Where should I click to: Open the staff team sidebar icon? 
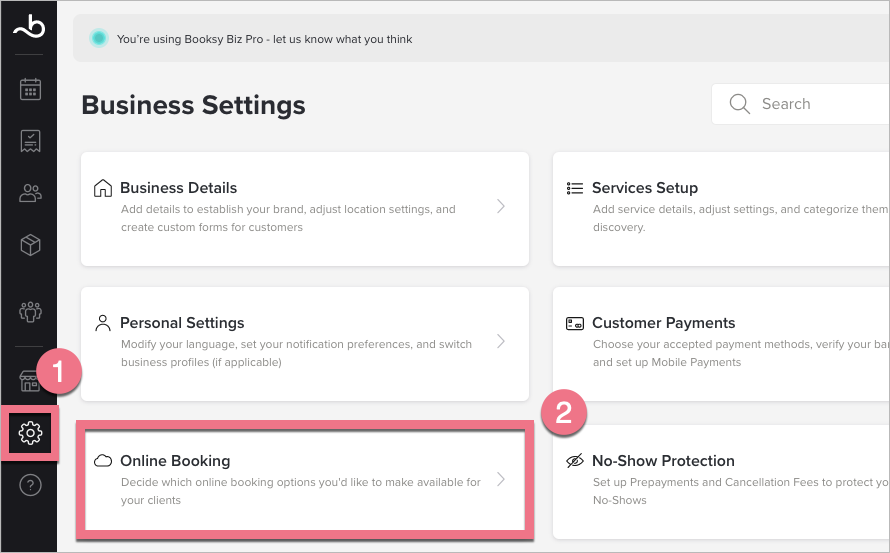tap(30, 311)
